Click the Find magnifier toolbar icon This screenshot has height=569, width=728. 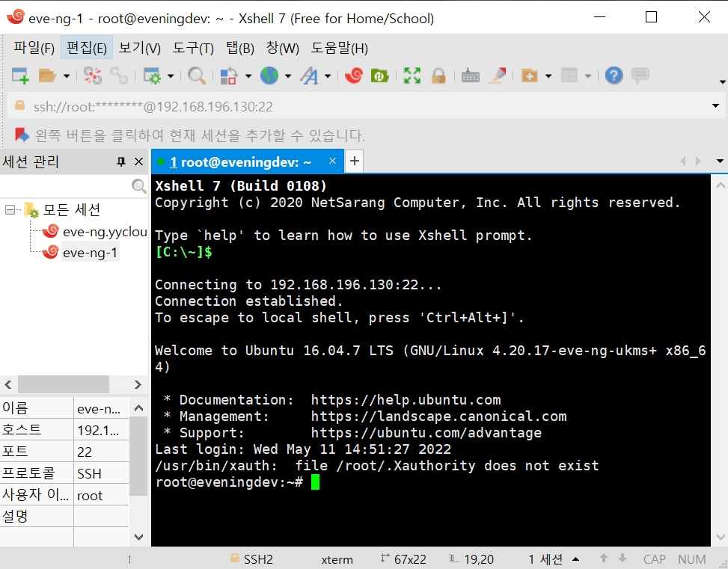(196, 76)
